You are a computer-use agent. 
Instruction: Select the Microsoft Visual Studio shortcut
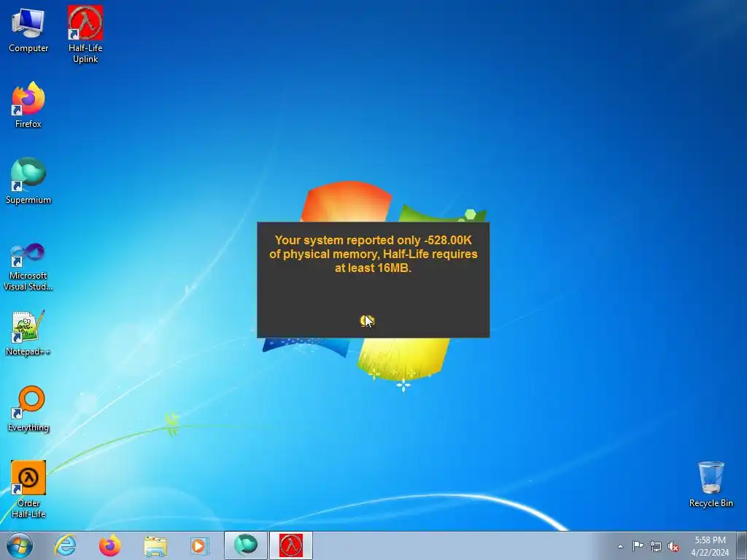coord(28,267)
